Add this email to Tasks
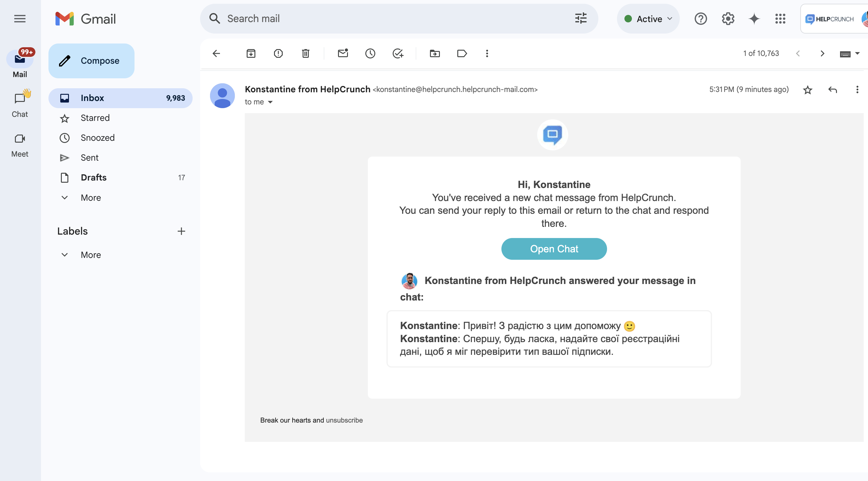The height and width of the screenshot is (481, 868). click(398, 53)
